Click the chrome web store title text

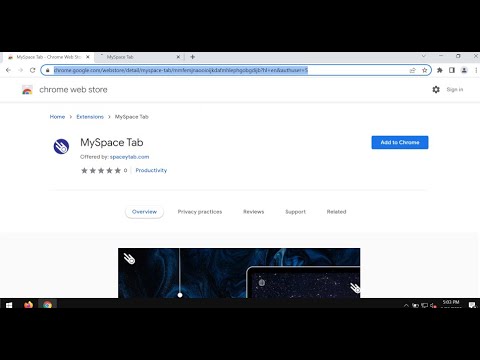point(73,90)
